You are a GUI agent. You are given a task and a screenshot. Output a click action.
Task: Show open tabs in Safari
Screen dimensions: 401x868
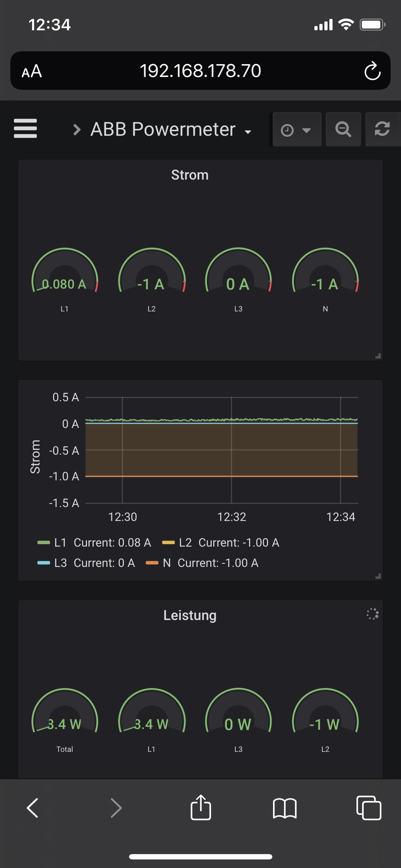pyautogui.click(x=369, y=807)
